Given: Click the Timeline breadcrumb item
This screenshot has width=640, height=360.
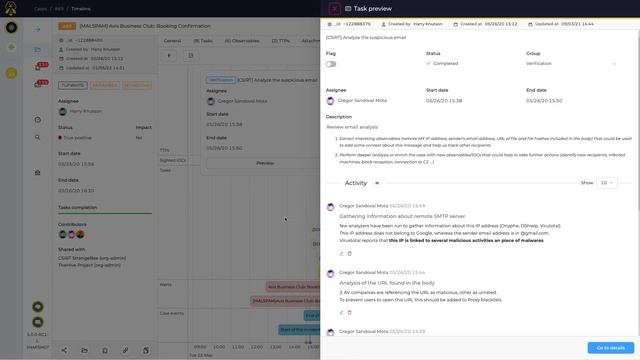Looking at the screenshot, I should pyautogui.click(x=80, y=9).
